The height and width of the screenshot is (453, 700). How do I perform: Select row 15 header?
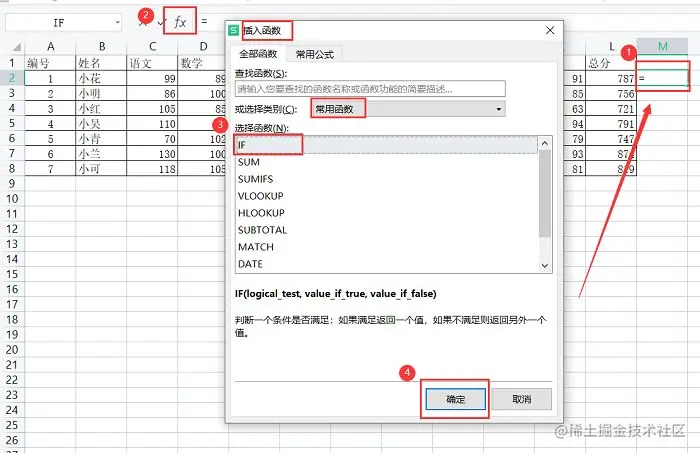[x=12, y=274]
